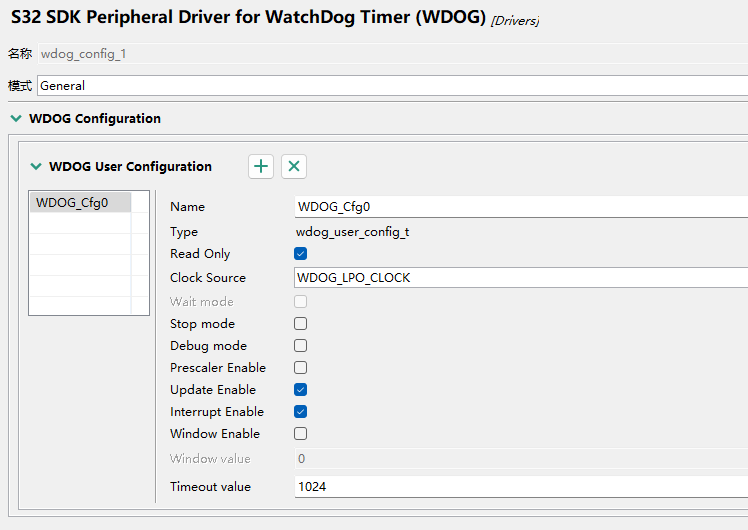Check the Window Enable checkbox
The height and width of the screenshot is (530, 748).
(x=300, y=434)
